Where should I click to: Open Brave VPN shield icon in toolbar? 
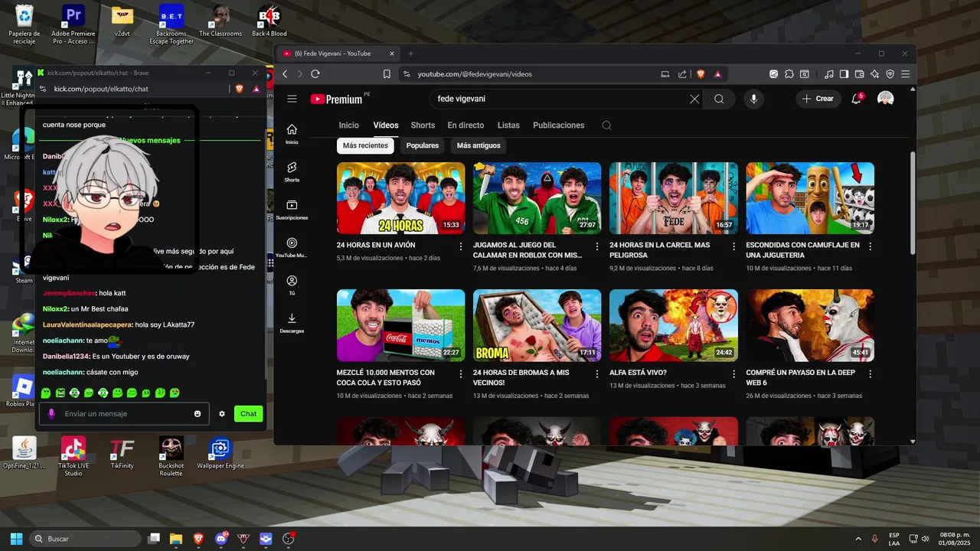890,74
